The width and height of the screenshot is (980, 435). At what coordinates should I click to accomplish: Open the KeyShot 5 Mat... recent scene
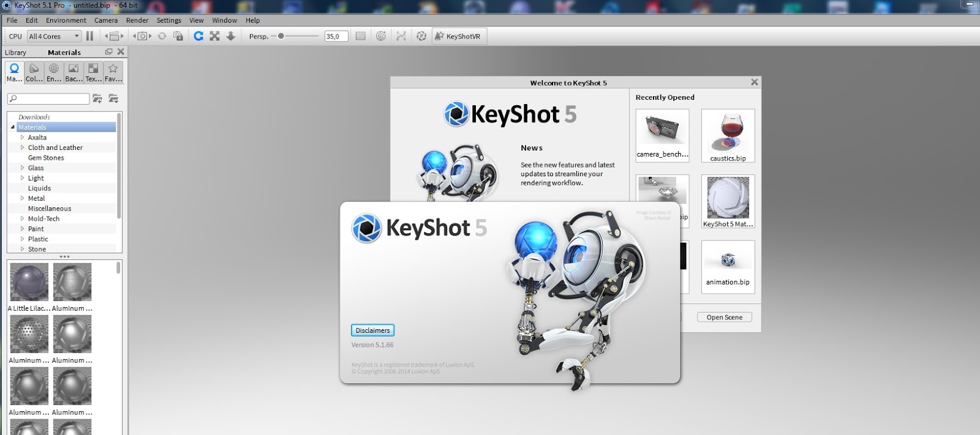coord(728,201)
